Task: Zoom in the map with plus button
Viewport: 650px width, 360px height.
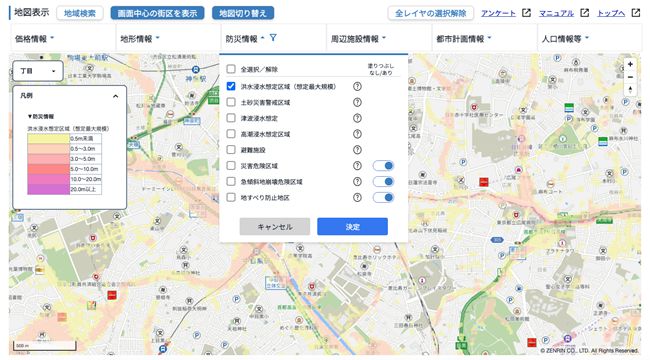Action: point(630,64)
